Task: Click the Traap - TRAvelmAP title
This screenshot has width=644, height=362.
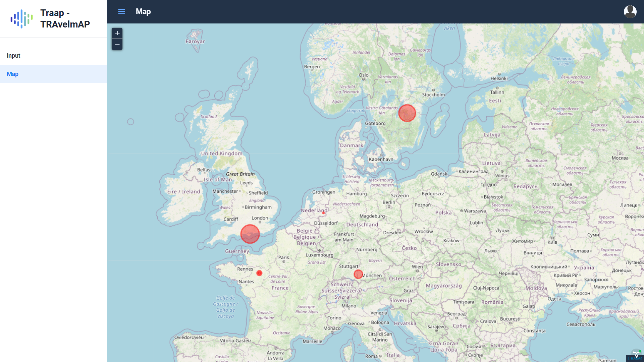Action: coord(65,18)
